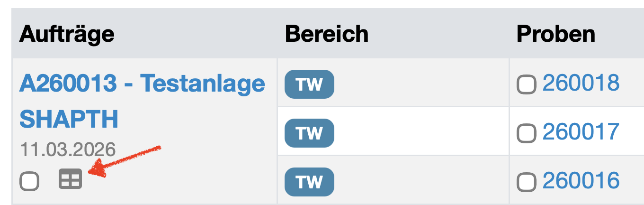644x205 pixels.
Task: View sample 260016 details
Action: pos(581,180)
